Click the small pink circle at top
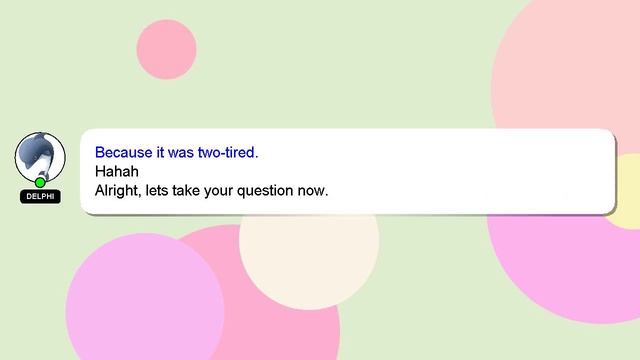The image size is (640, 360). point(167,49)
